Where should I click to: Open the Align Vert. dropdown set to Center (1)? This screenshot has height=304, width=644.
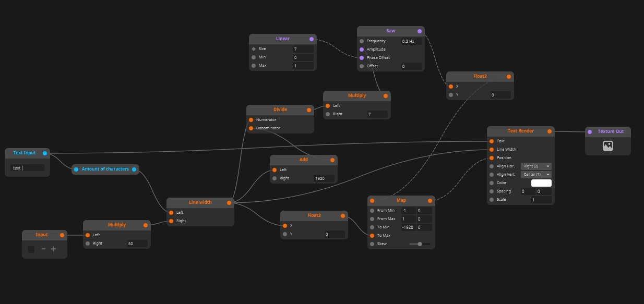pos(536,175)
